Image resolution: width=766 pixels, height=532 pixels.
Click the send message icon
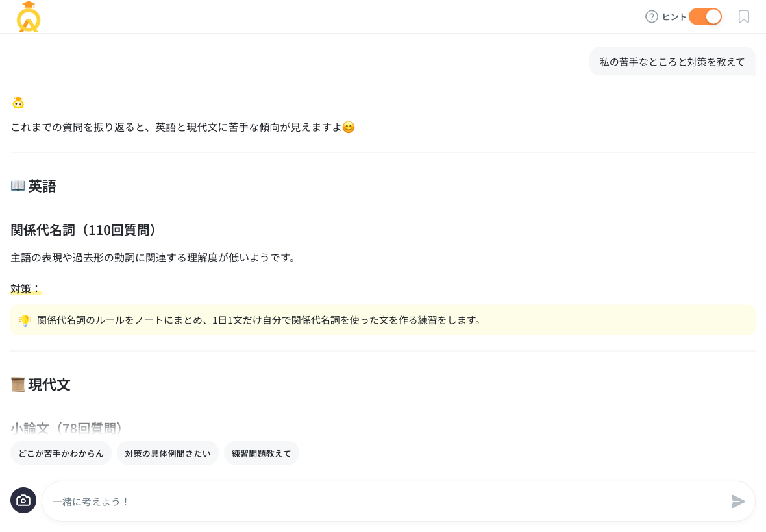[737, 502]
